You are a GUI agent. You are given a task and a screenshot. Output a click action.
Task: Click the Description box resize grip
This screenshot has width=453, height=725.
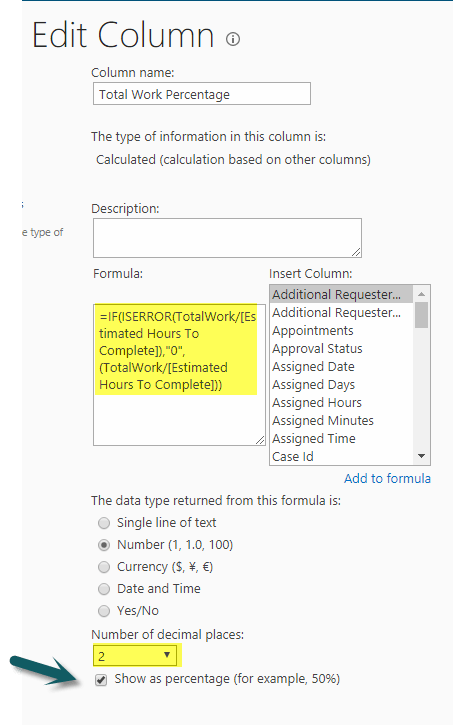click(x=356, y=252)
